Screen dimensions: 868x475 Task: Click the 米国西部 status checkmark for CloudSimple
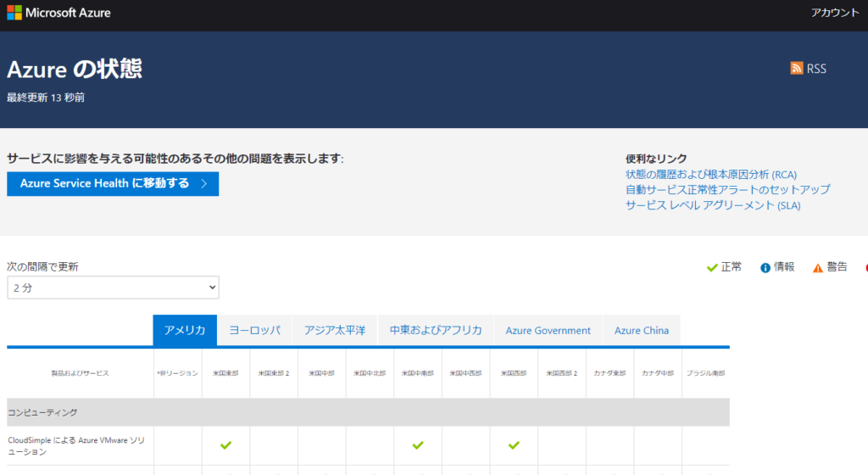click(x=515, y=445)
